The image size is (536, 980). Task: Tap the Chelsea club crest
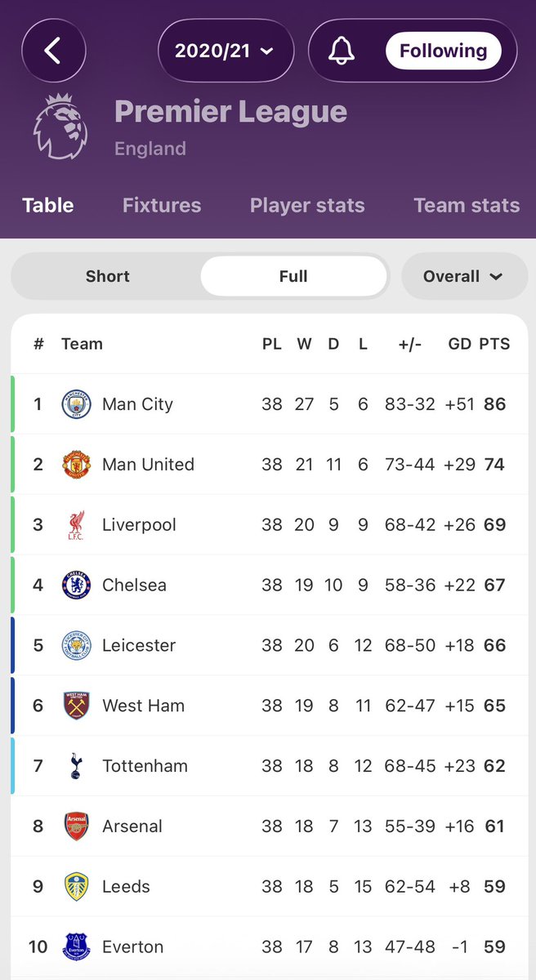[x=77, y=586]
